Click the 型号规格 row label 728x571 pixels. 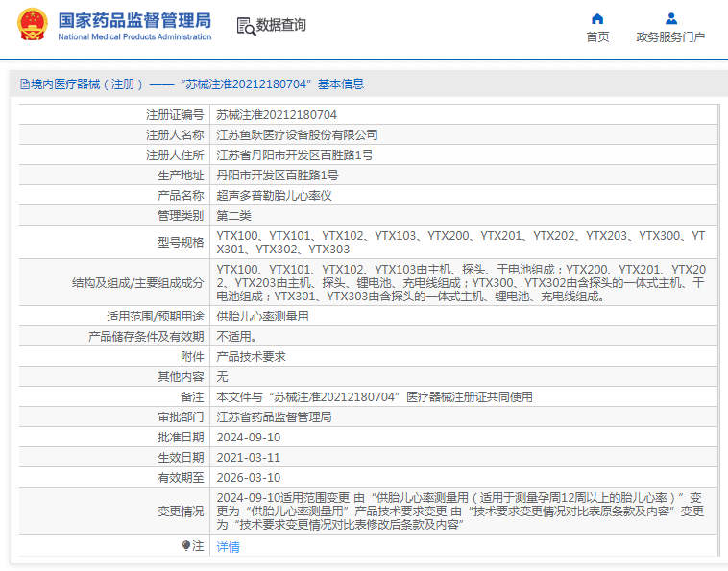[x=181, y=242]
